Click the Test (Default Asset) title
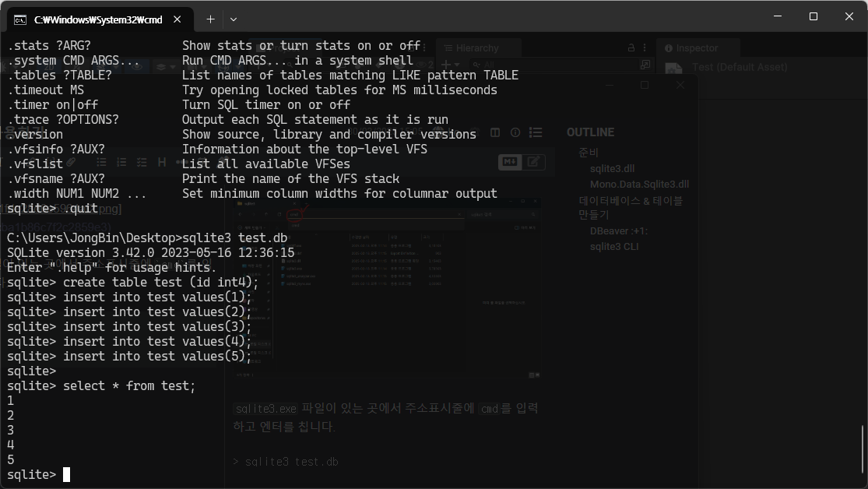Image resolution: width=868 pixels, height=489 pixels. [740, 67]
